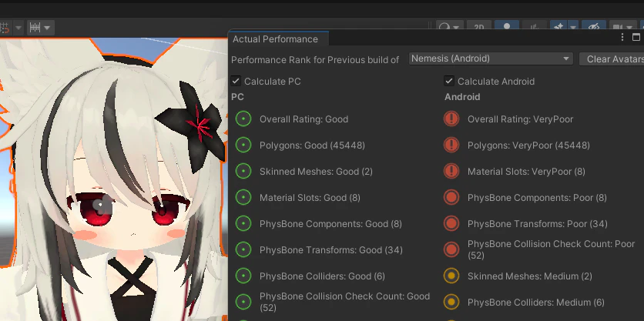Click the red icon beside Collision Check Count: Poor

451,249
